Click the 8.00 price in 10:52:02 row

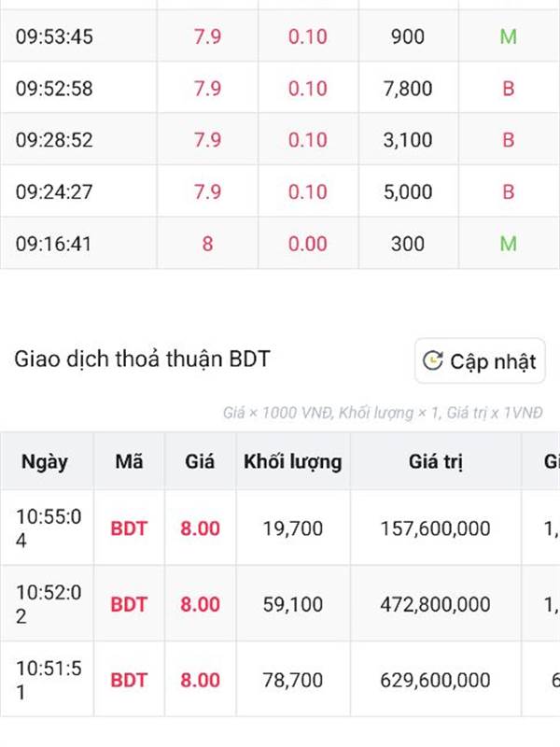pyautogui.click(x=200, y=604)
